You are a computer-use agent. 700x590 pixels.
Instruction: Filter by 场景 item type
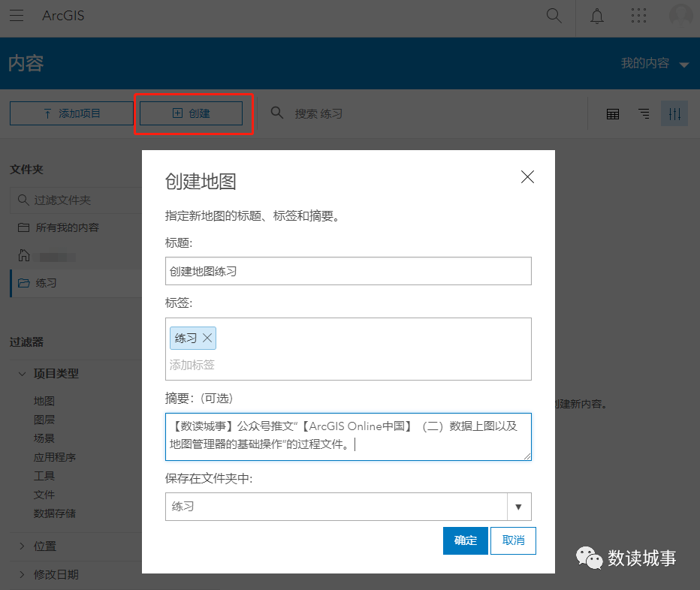(x=44, y=438)
